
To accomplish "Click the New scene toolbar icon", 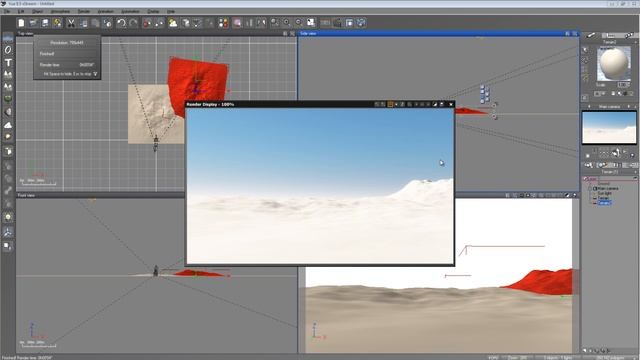I will click(x=21, y=23).
